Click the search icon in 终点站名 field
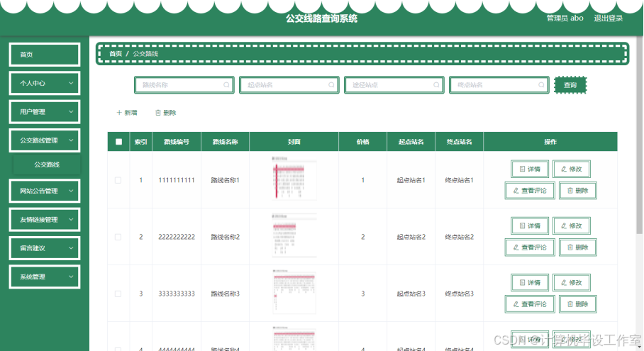Screen dimensions: 644x351 pos(541,85)
